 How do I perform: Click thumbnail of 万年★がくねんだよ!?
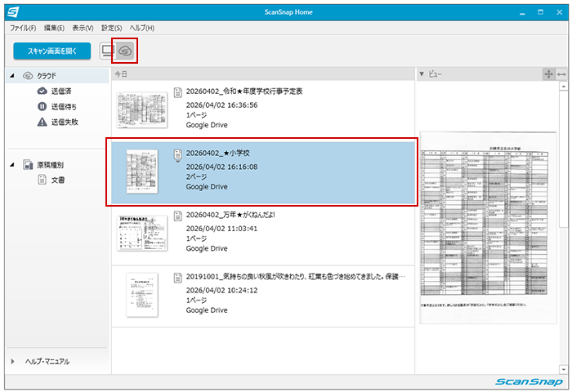[142, 233]
